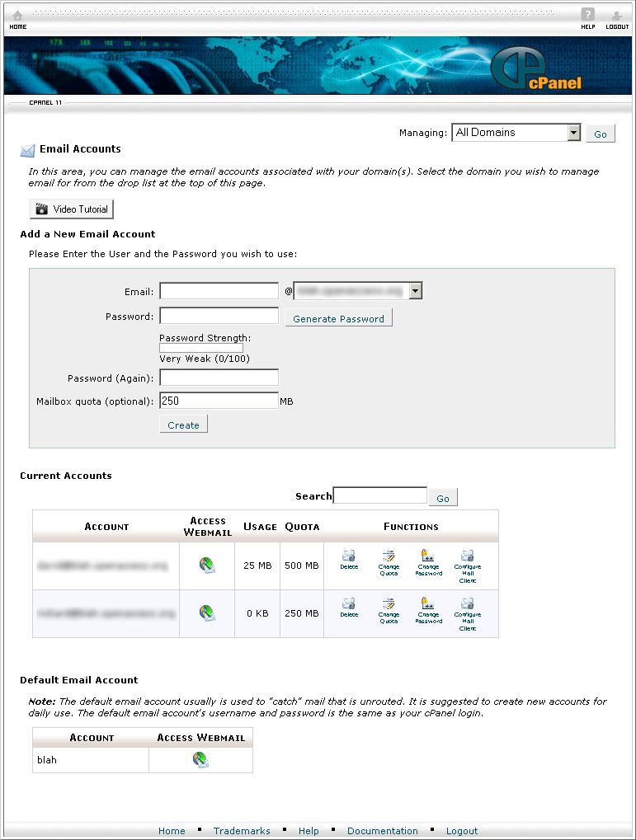Delete the 500 MB quota account
Screen dimensions: 636x840
349,559
